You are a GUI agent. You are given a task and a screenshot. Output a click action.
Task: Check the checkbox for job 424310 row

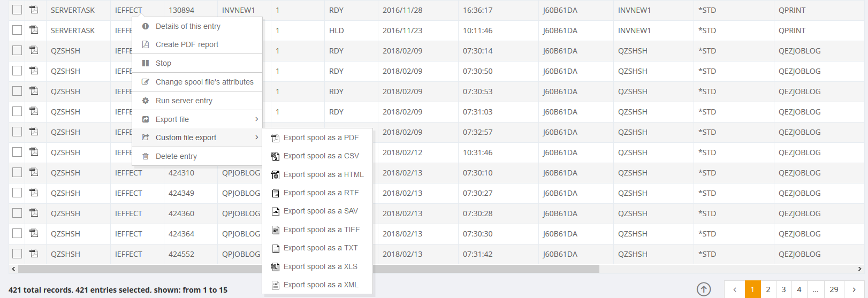(17, 173)
